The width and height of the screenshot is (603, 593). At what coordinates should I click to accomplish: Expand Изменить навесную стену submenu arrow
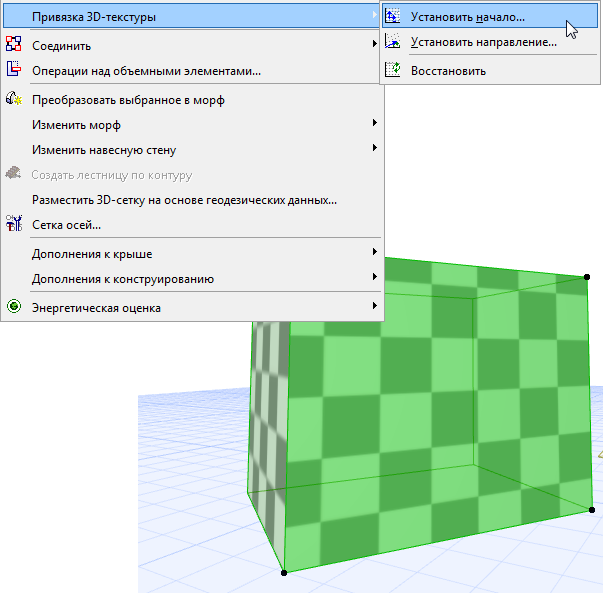[374, 148]
